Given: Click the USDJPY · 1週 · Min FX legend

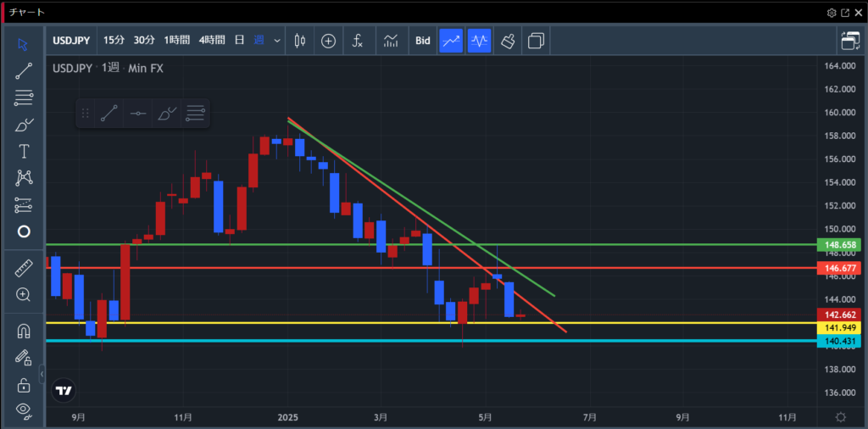Looking at the screenshot, I should 108,68.
